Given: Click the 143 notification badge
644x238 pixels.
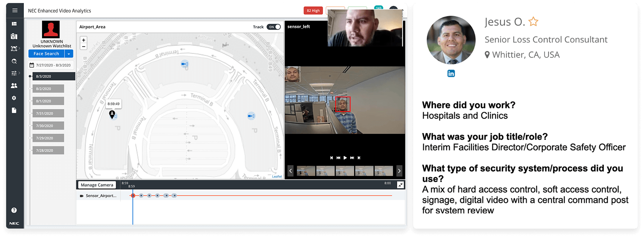Looking at the screenshot, I should tap(378, 8).
